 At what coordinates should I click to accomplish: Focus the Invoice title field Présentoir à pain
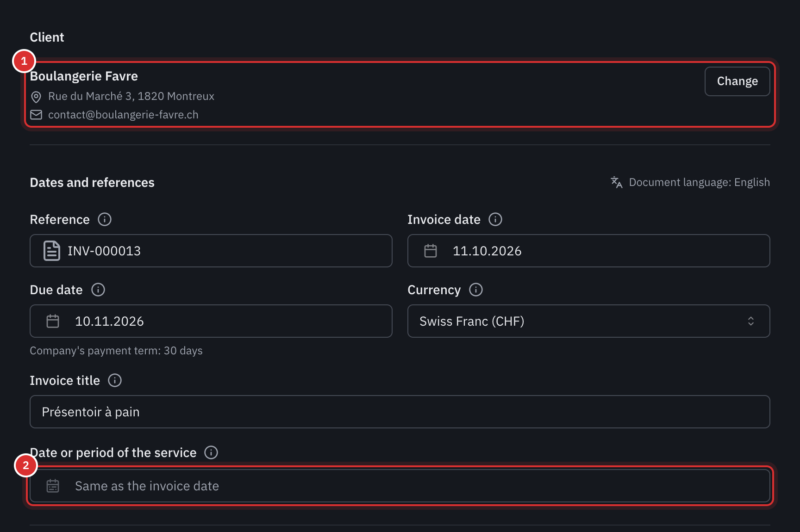400,412
